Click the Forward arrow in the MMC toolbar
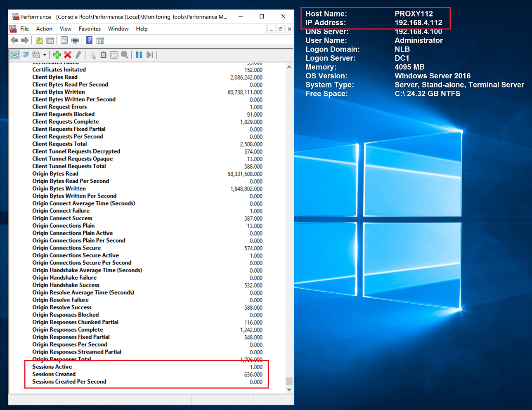The image size is (532, 410). [x=25, y=40]
